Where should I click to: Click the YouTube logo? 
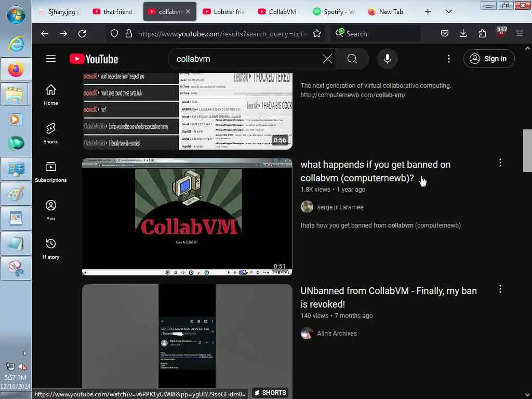point(94,59)
